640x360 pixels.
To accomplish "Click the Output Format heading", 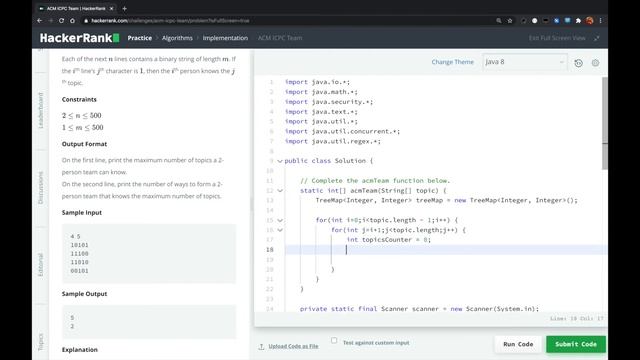I will click(x=84, y=144).
